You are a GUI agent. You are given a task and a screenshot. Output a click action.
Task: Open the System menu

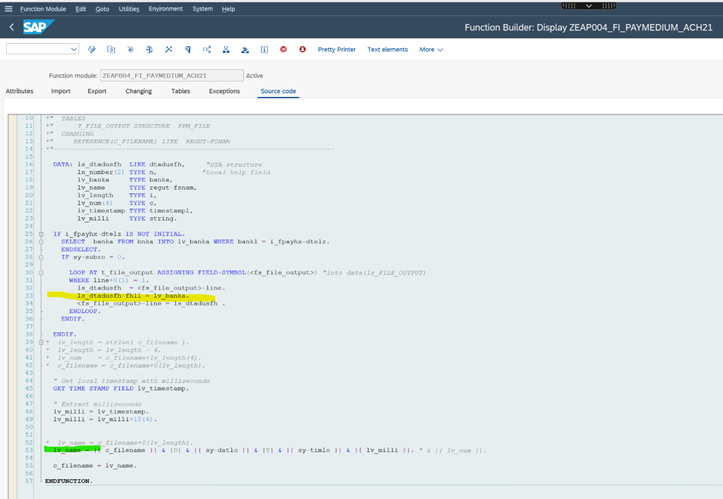202,9
